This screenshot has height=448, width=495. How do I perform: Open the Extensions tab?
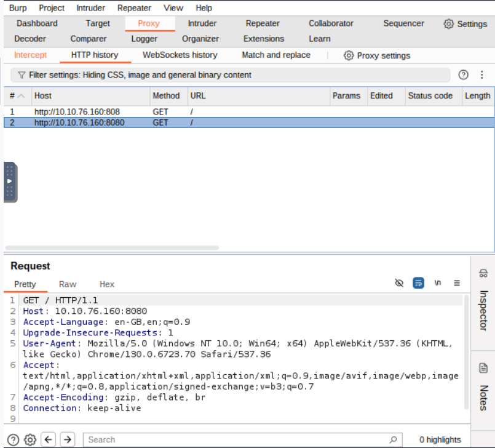point(264,39)
